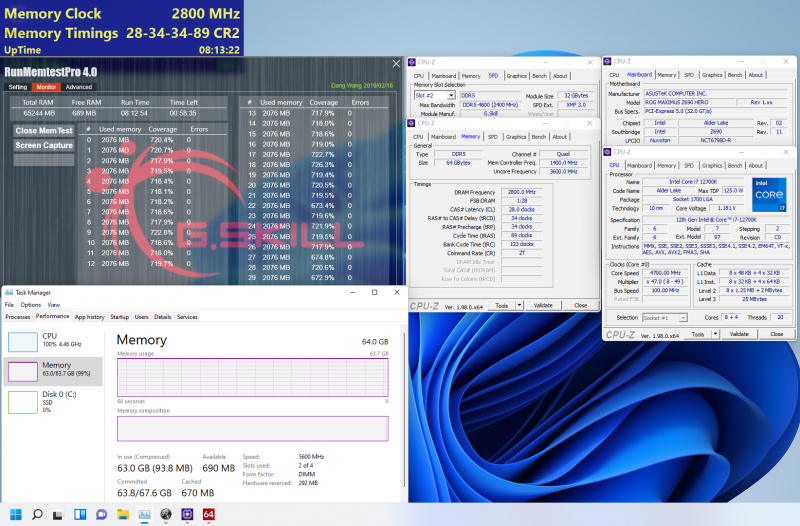Open the Processes tab in Task Manager
The width and height of the screenshot is (800, 526).
pos(18,317)
